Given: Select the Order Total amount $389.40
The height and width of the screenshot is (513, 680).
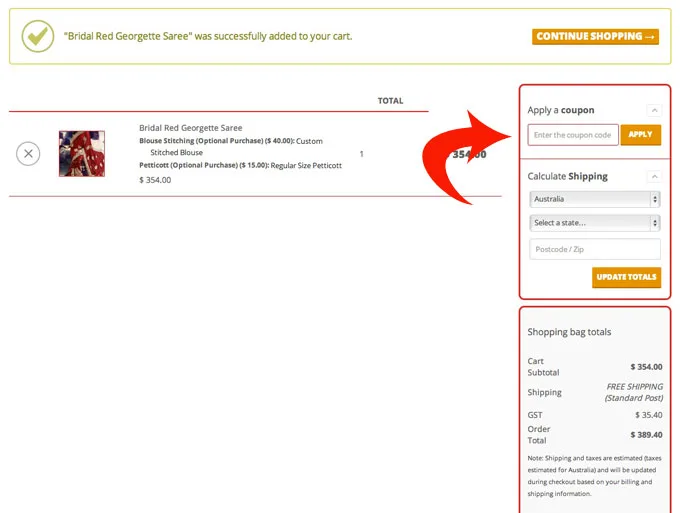Looking at the screenshot, I should (x=645, y=435).
